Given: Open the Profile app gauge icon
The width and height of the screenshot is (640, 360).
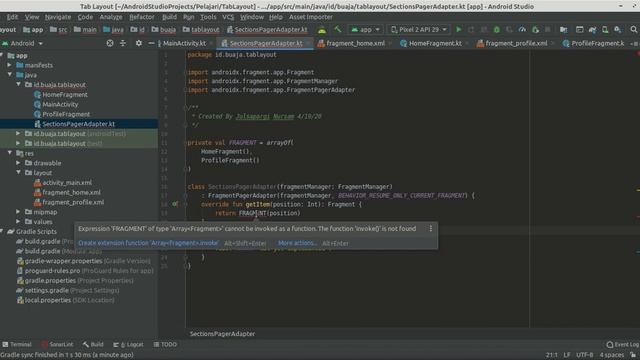Looking at the screenshot, I should (x=522, y=29).
